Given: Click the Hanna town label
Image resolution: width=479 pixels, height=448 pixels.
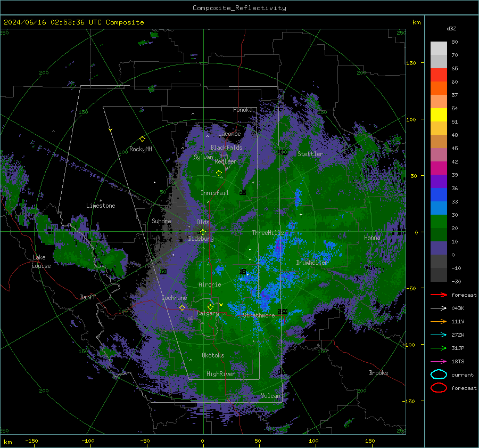Looking at the screenshot, I should pyautogui.click(x=372, y=238).
